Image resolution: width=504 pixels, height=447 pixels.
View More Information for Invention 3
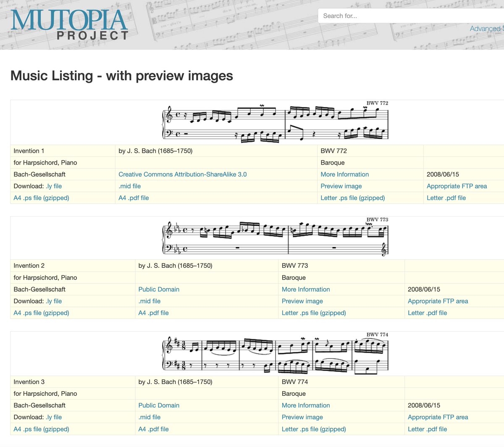pyautogui.click(x=306, y=405)
